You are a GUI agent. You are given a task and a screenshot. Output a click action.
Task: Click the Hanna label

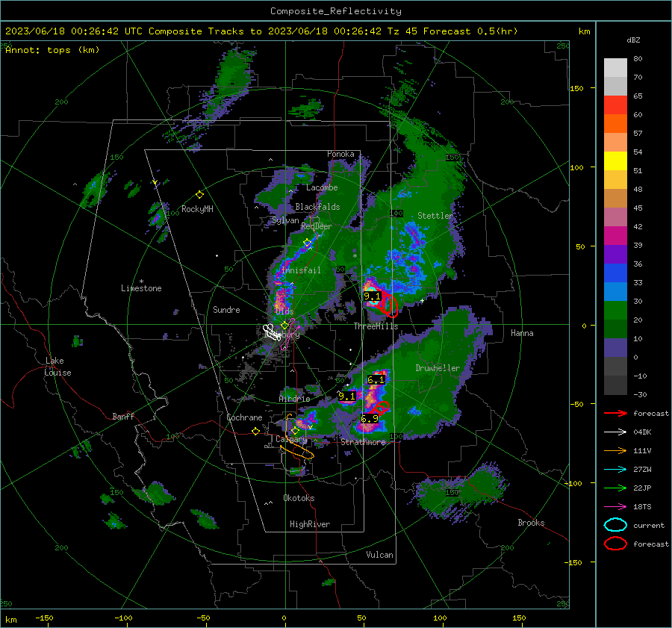coord(522,333)
